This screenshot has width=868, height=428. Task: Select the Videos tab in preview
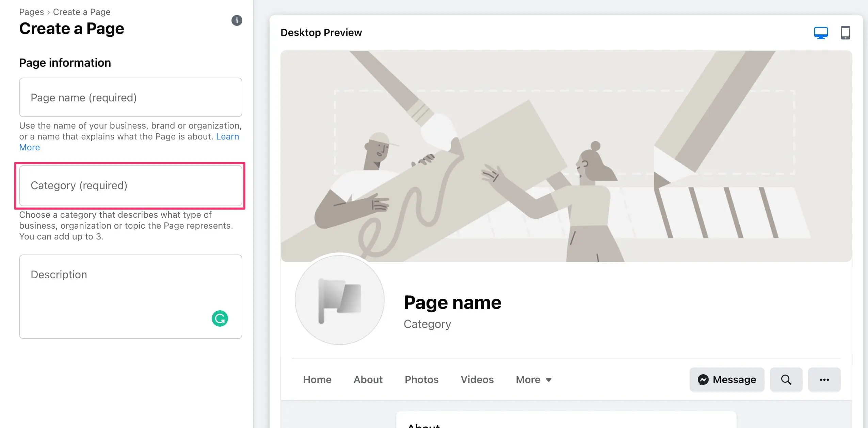coord(477,379)
